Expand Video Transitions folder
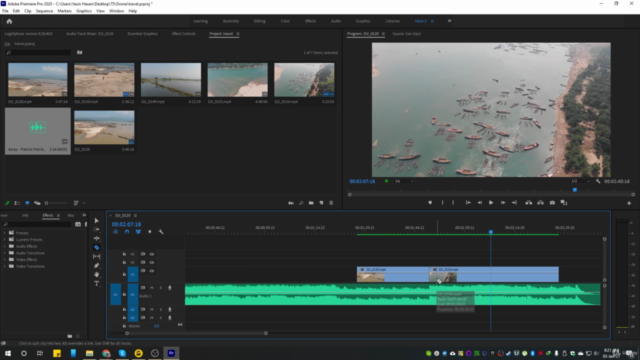Viewport: 640px width, 360px height. pyautogui.click(x=5, y=266)
